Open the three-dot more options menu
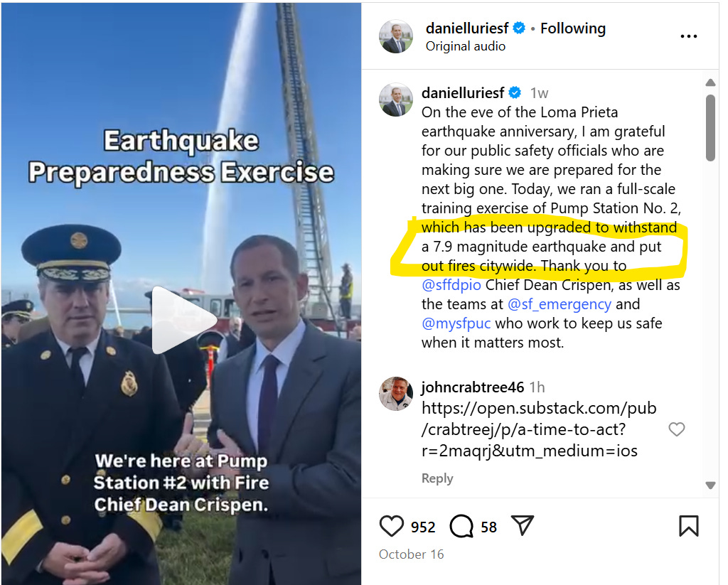The image size is (728, 585). (x=688, y=36)
